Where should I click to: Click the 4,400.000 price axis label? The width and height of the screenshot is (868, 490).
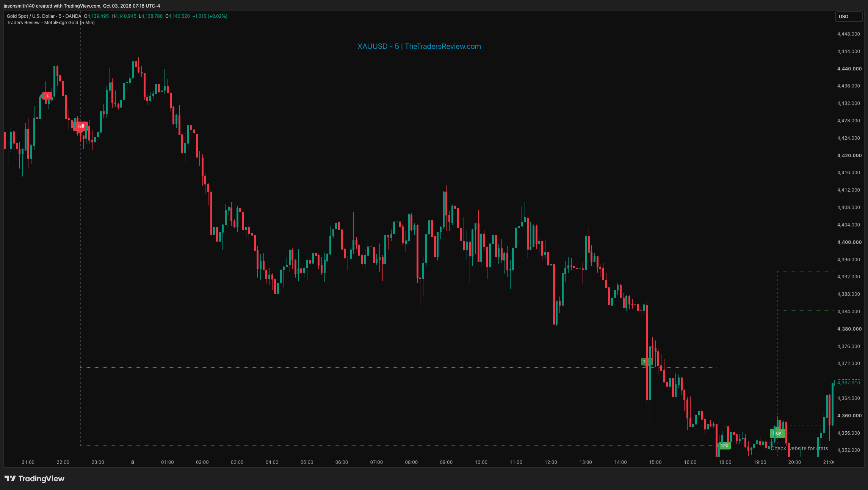[849, 242]
